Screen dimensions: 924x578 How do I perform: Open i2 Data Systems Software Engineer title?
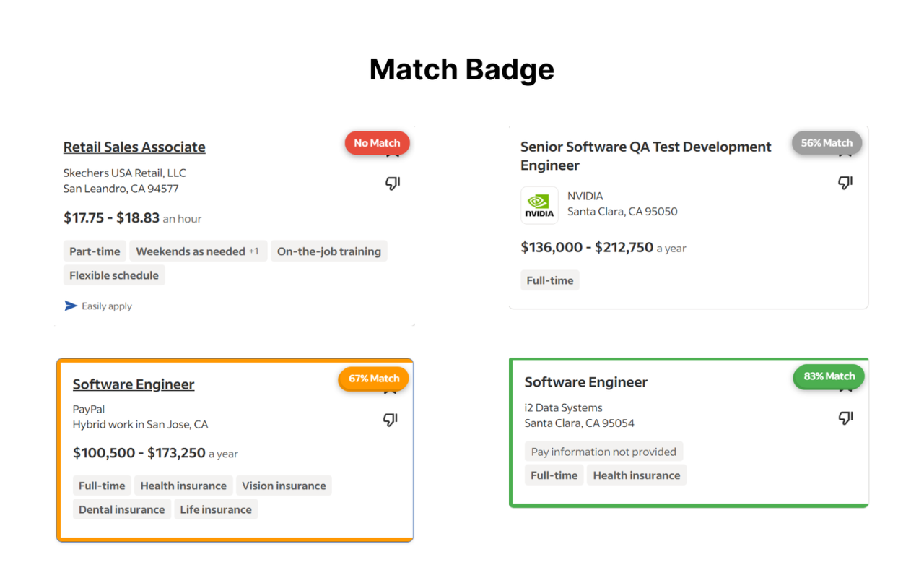click(x=586, y=382)
